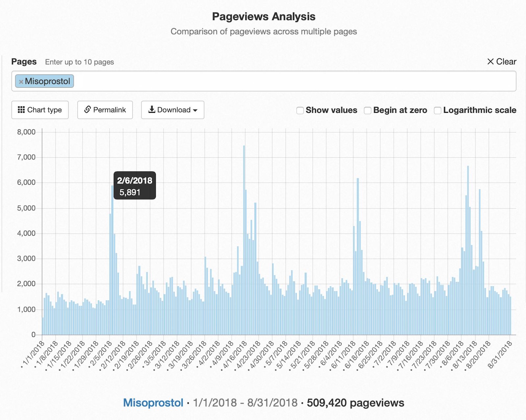The image size is (526, 420).
Task: Click the 8,000 y-axis label
Action: [x=26, y=132]
